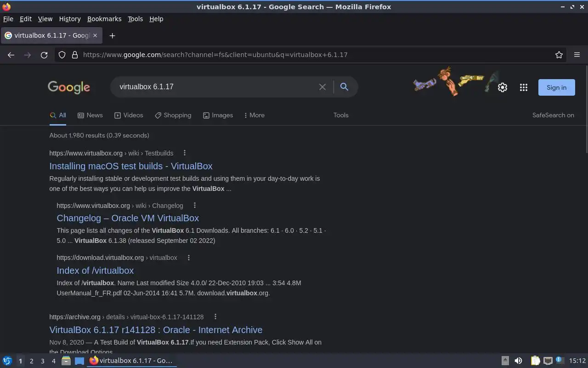Switch to Shopping results tab
Screen dimensions: 588x368
point(173,115)
